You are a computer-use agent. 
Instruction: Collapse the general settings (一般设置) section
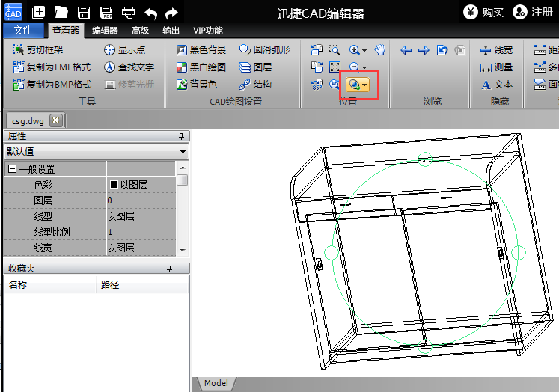(12, 170)
